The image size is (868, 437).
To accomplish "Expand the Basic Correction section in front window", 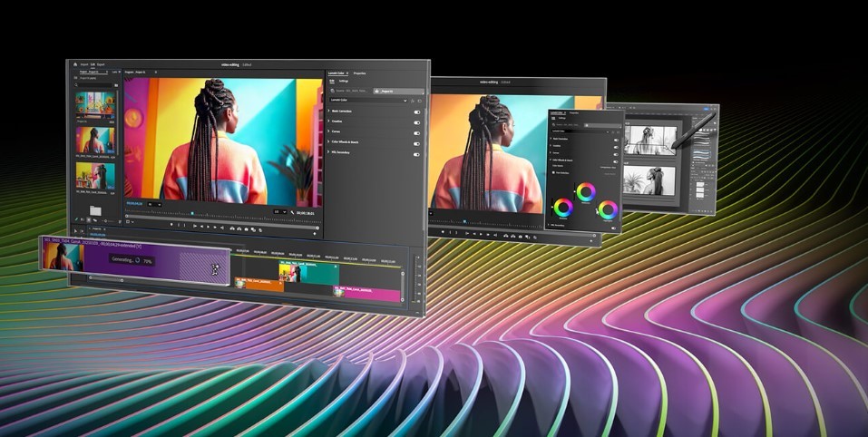I will (x=328, y=112).
